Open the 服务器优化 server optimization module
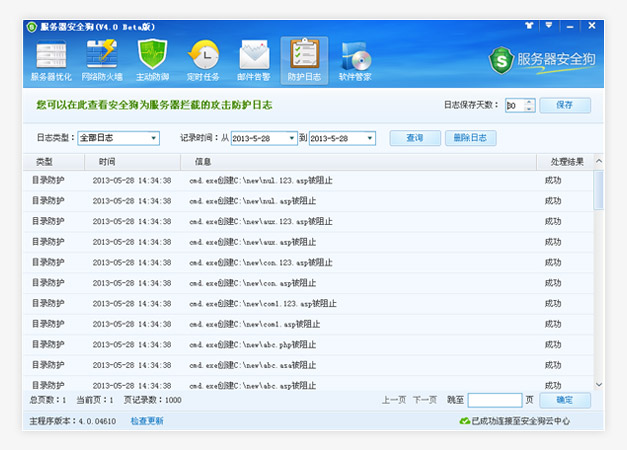The height and width of the screenshot is (450, 627). 51,60
